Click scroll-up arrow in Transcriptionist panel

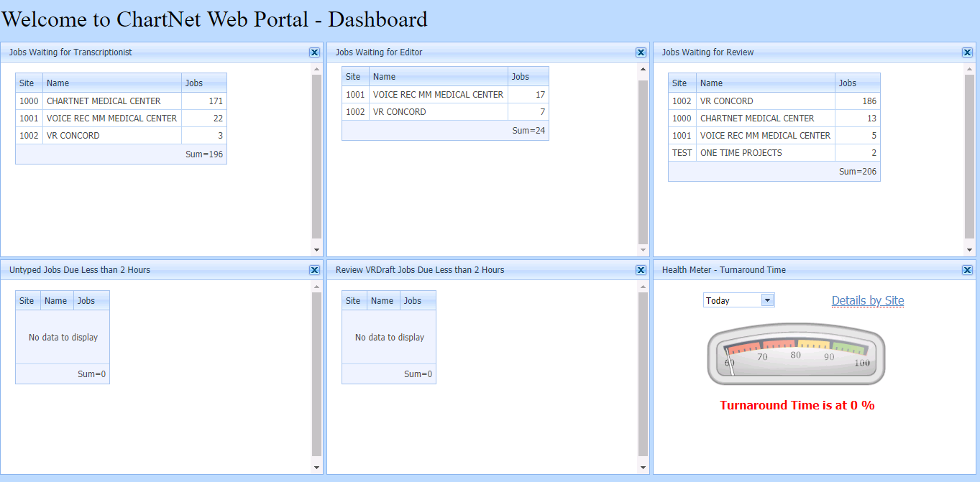tap(316, 69)
